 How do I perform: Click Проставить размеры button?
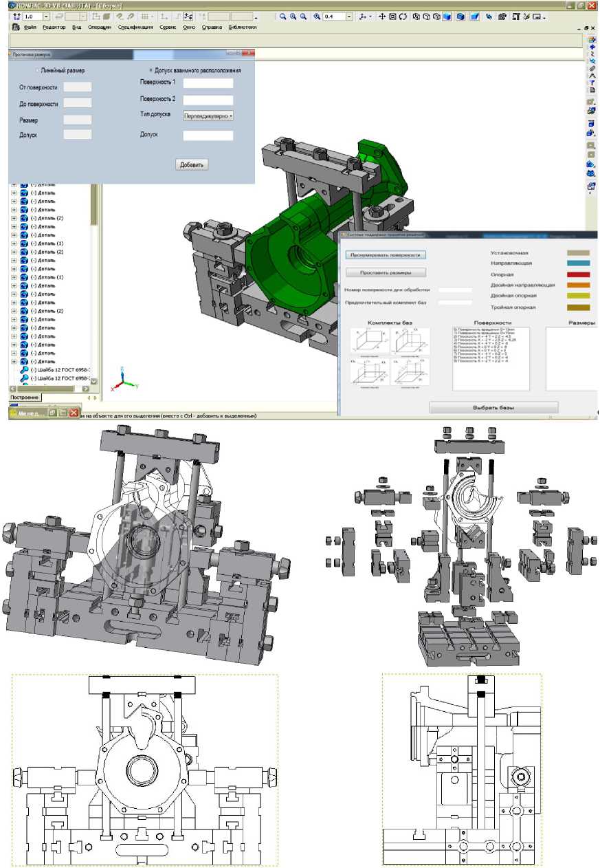point(386,272)
